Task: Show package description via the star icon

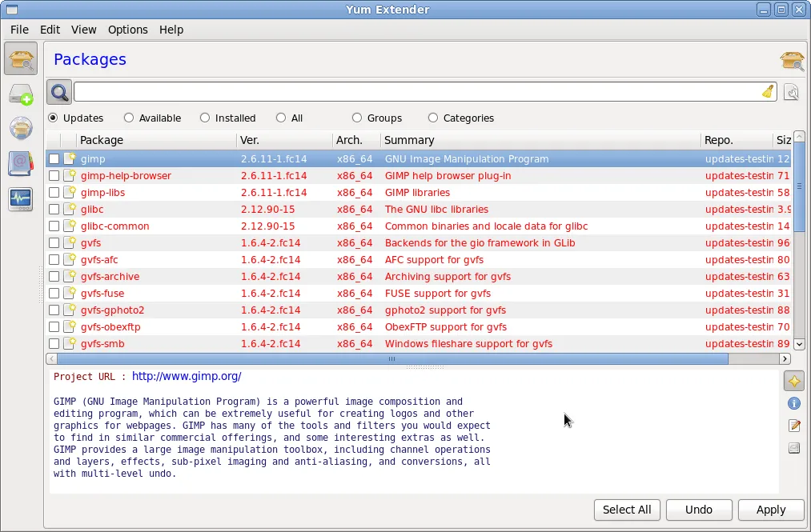Action: [x=793, y=380]
